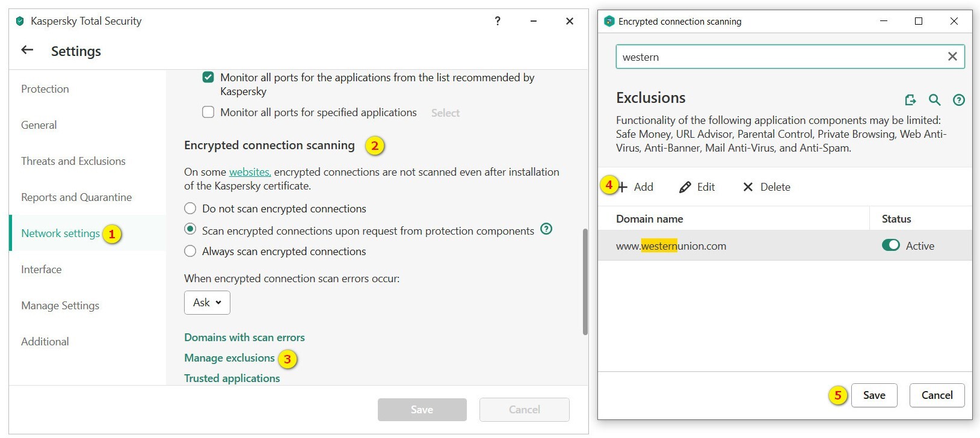
Task: Sort by Domain name column header
Action: 650,219
